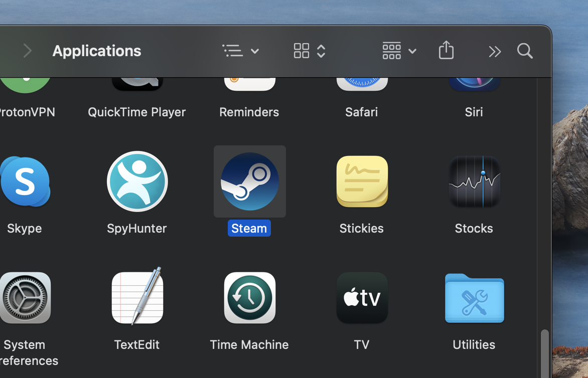Select the System Preferences gear icon

25,298
